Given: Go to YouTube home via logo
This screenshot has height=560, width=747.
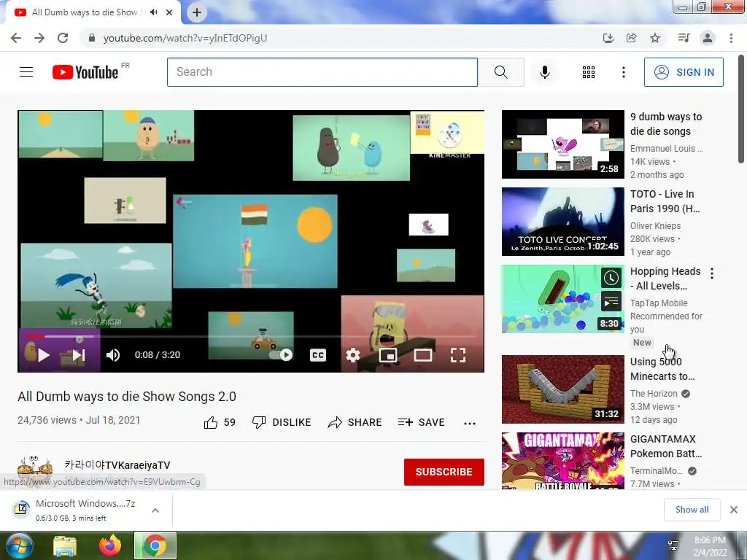Looking at the screenshot, I should point(85,72).
